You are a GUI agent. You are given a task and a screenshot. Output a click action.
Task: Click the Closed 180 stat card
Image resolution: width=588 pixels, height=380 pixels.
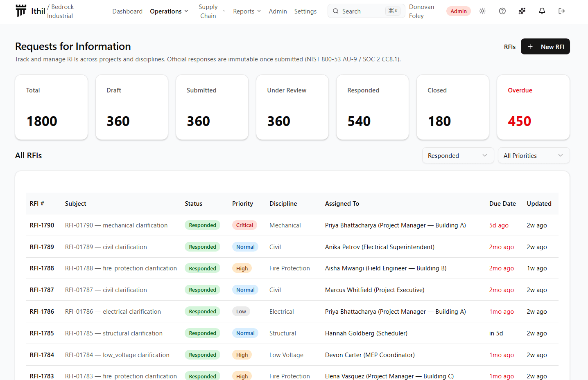(453, 107)
